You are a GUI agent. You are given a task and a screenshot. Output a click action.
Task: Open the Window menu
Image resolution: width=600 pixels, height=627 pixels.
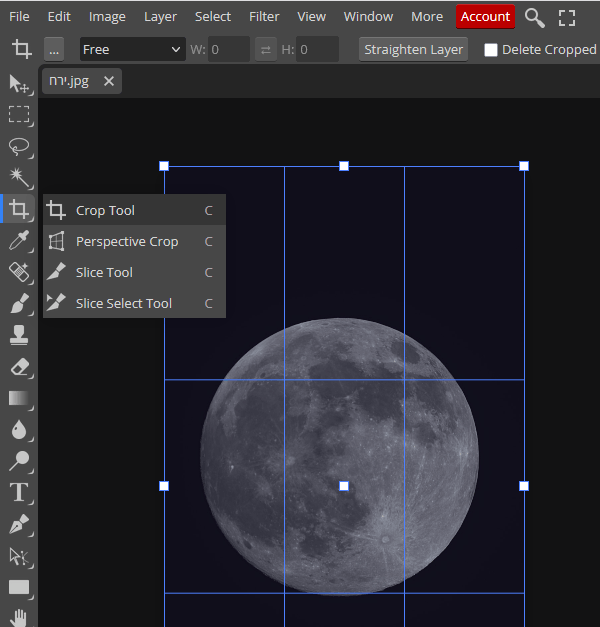pos(368,17)
